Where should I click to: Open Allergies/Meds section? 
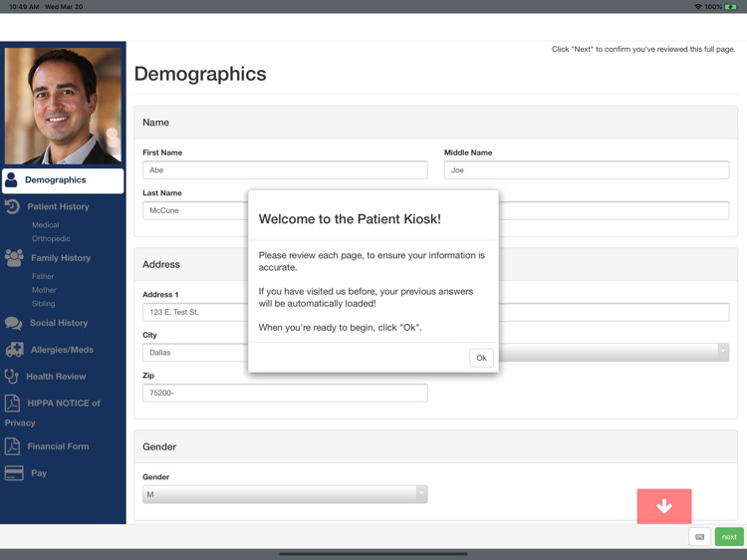(x=62, y=350)
